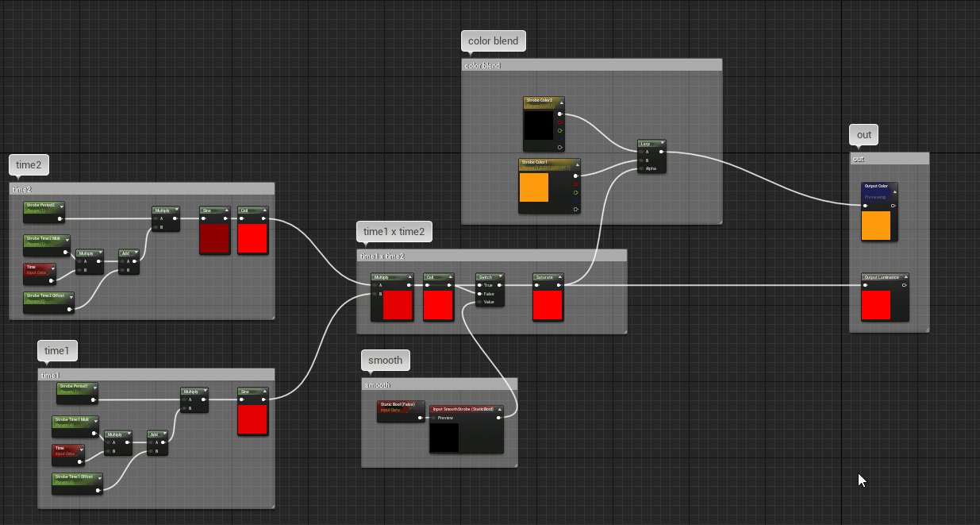Click the Lerp node's Alpha input pin

pyautogui.click(x=641, y=168)
